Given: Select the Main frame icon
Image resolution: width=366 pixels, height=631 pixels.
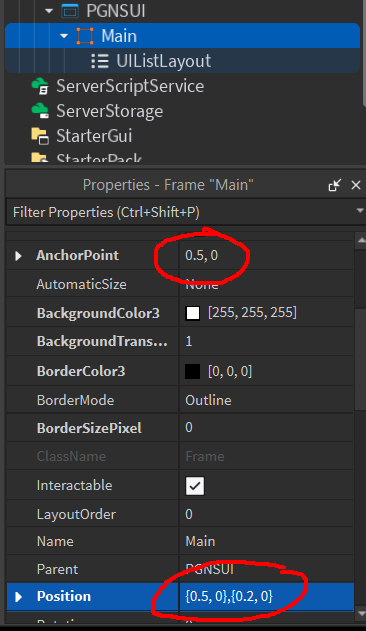Looking at the screenshot, I should pos(85,36).
